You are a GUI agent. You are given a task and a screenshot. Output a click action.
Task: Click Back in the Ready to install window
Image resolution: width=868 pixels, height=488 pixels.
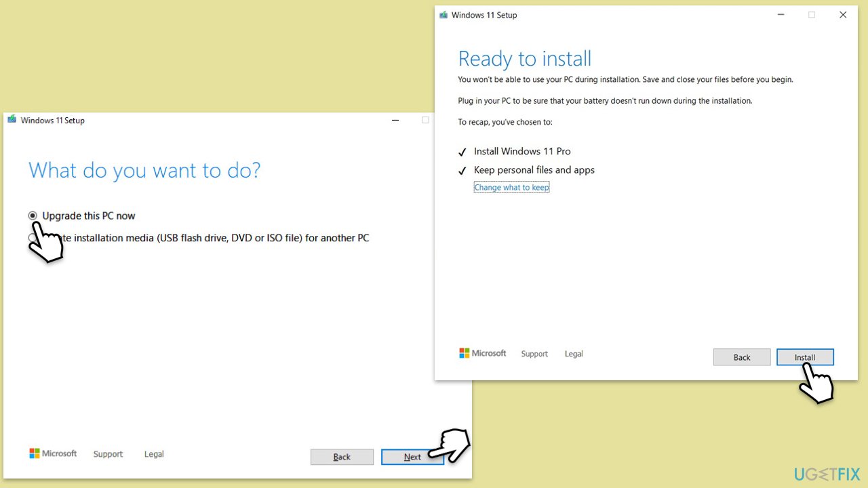tap(742, 357)
